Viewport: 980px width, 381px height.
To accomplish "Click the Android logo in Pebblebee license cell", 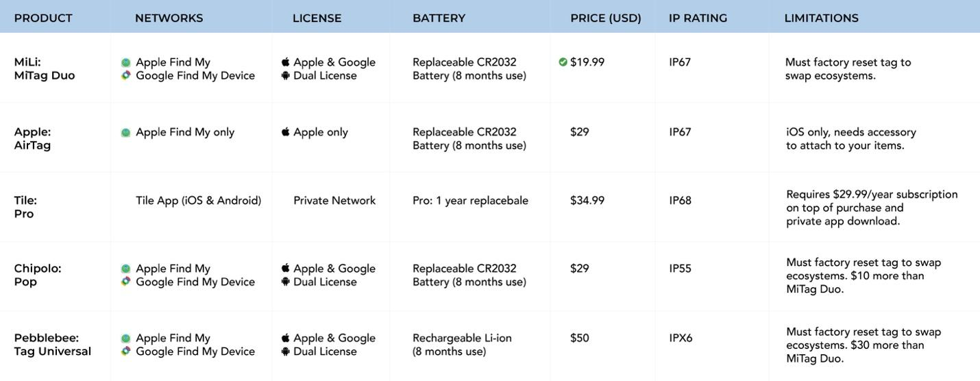I will coord(286,352).
